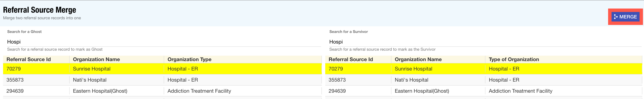Click ID 294639 in the Survivor table
This screenshot has height=99, width=644.
337,91
